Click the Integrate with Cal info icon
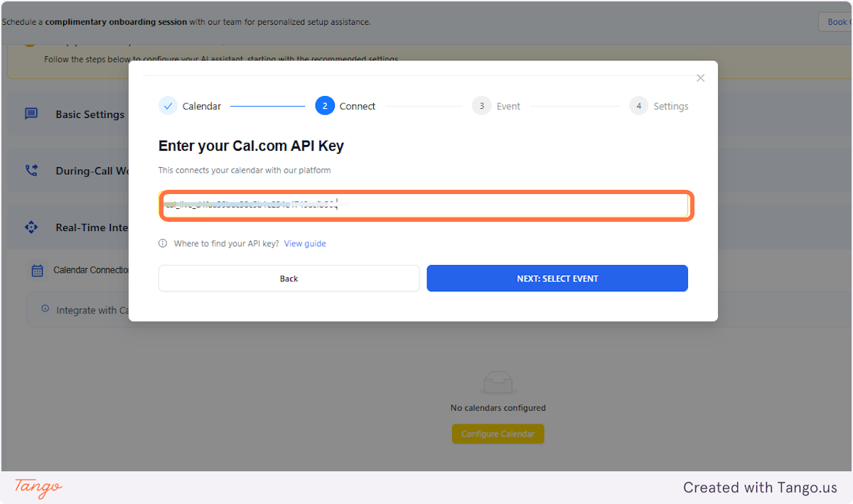This screenshot has width=853, height=504. (44, 310)
